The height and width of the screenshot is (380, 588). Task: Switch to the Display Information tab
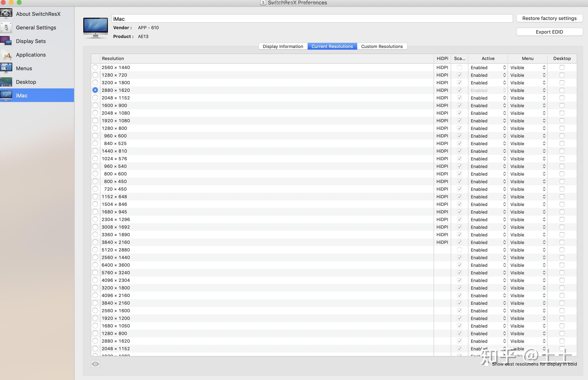[x=283, y=46]
